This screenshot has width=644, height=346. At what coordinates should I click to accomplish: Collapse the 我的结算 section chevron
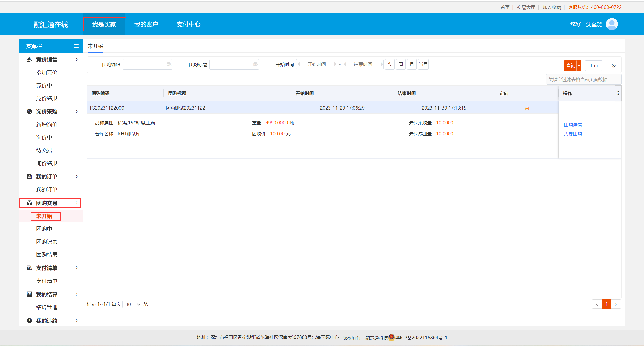coord(77,294)
